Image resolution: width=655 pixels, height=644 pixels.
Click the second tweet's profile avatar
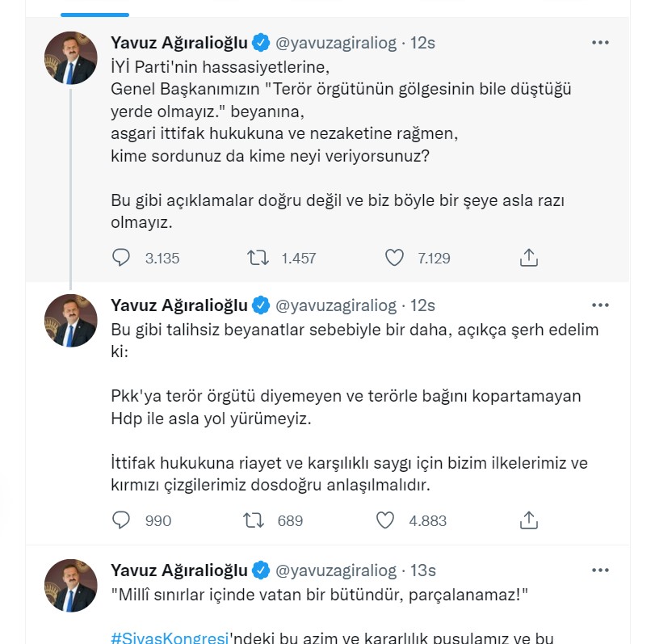71,321
